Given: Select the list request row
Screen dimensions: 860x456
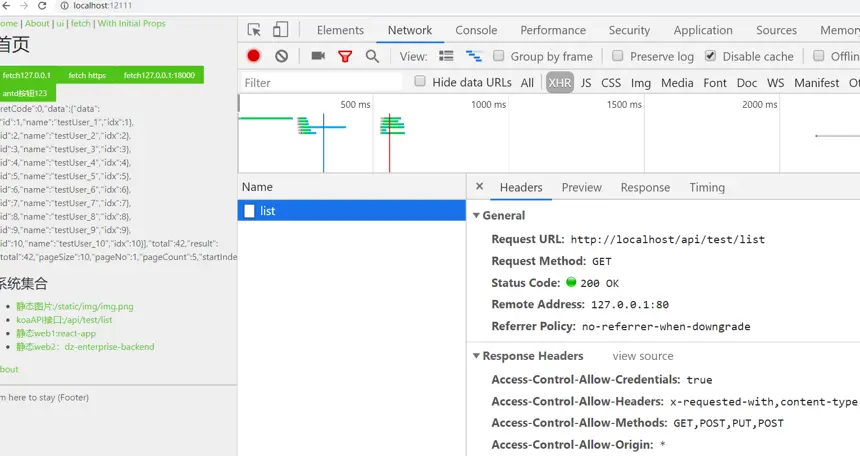Looking at the screenshot, I should (x=352, y=211).
